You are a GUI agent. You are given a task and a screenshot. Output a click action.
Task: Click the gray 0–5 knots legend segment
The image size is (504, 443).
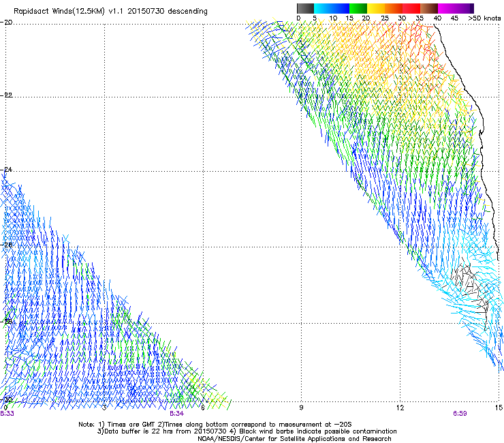[x=305, y=8]
